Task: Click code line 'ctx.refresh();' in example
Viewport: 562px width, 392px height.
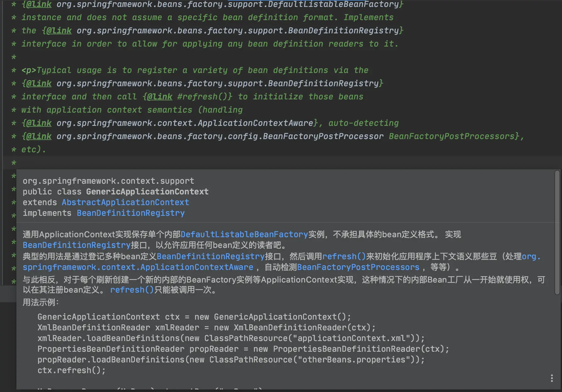Action: point(71,370)
